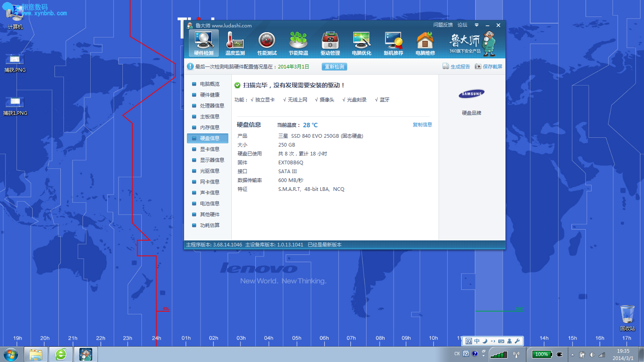The height and width of the screenshot is (362, 644).
Task: Open the soft keyboard from IME bar
Action: (501, 341)
